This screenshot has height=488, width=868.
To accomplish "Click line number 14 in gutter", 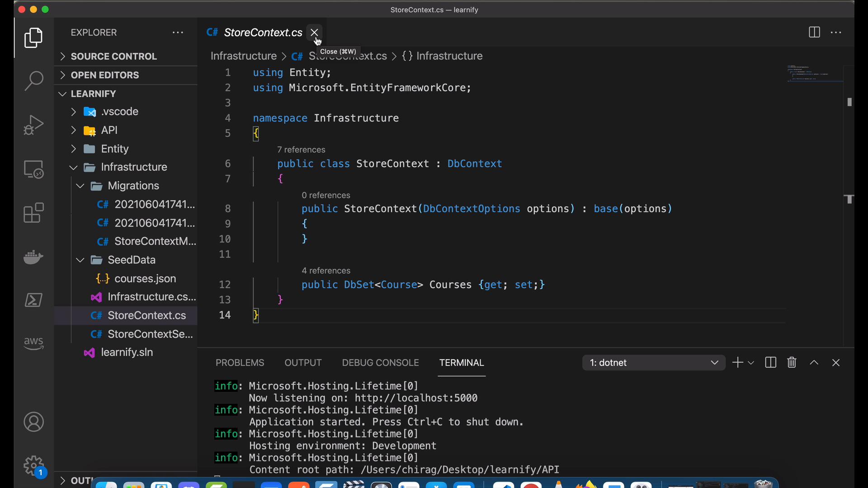I will [x=225, y=315].
